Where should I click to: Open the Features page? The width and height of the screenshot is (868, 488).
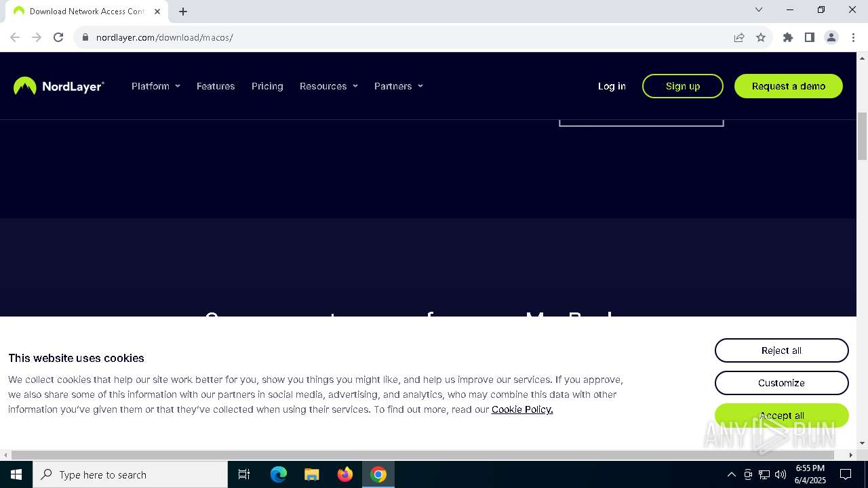pyautogui.click(x=216, y=86)
